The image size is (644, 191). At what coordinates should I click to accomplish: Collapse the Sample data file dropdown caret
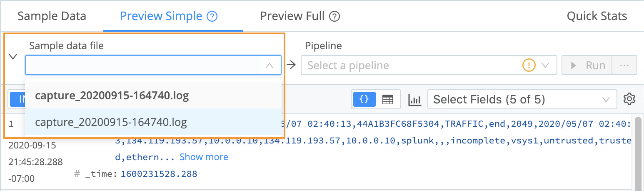coord(270,65)
